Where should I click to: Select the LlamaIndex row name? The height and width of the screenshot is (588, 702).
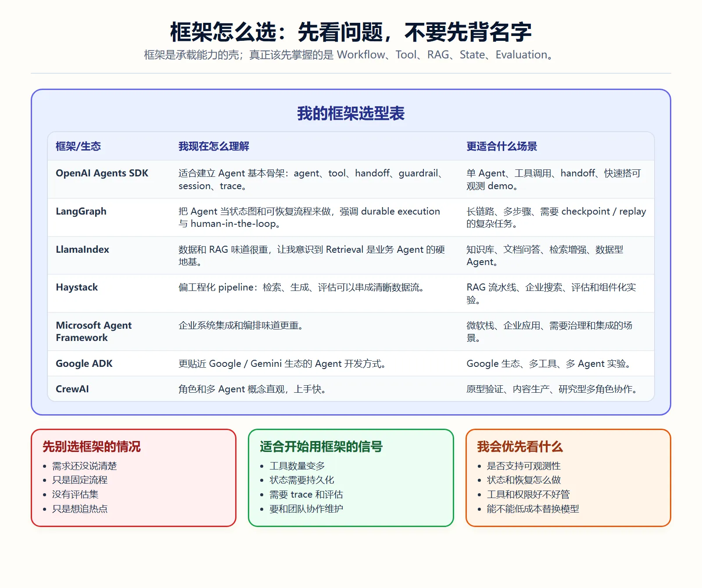(82, 250)
